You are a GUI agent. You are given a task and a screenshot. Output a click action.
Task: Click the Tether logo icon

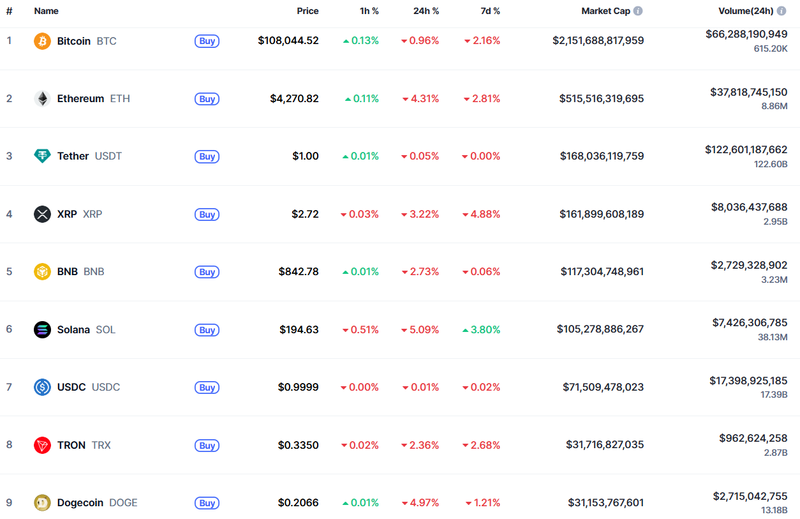pos(42,156)
